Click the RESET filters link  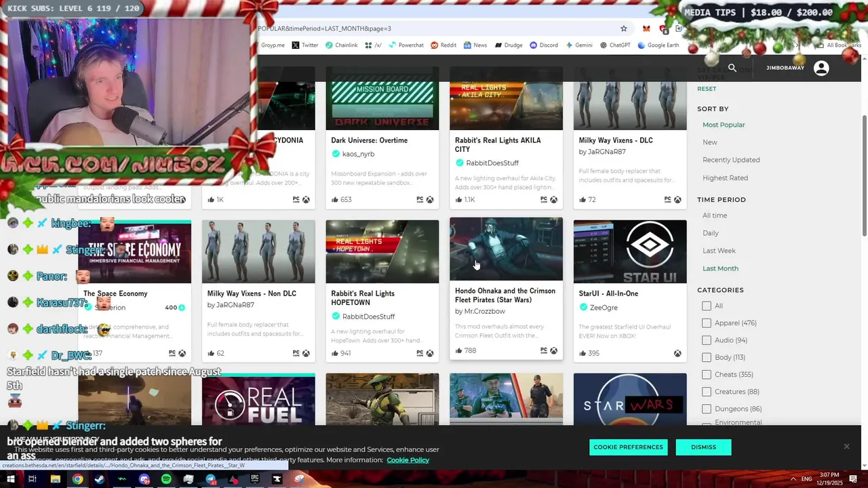click(707, 89)
